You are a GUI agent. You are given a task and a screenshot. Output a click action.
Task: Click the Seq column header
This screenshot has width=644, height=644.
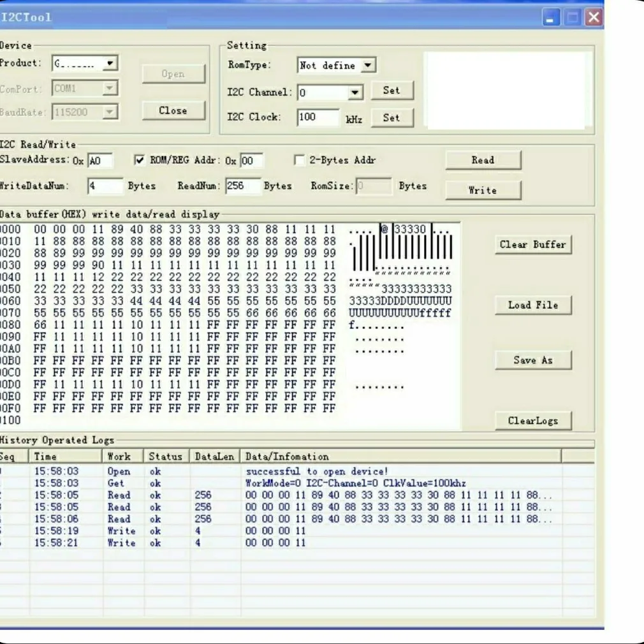click(13, 457)
